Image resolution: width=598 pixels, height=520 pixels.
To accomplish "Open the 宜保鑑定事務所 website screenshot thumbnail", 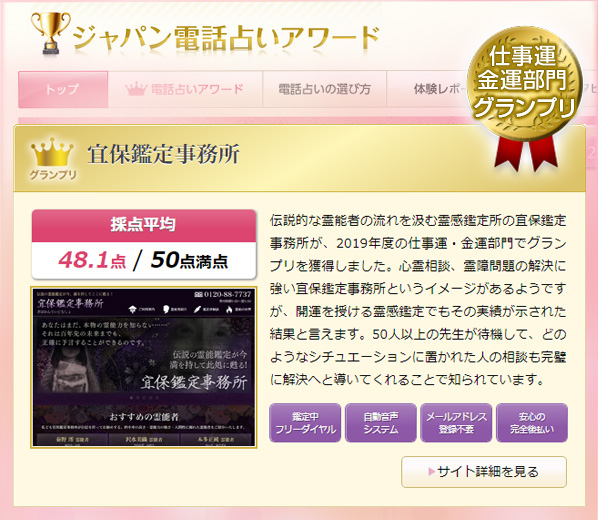I will click(143, 367).
